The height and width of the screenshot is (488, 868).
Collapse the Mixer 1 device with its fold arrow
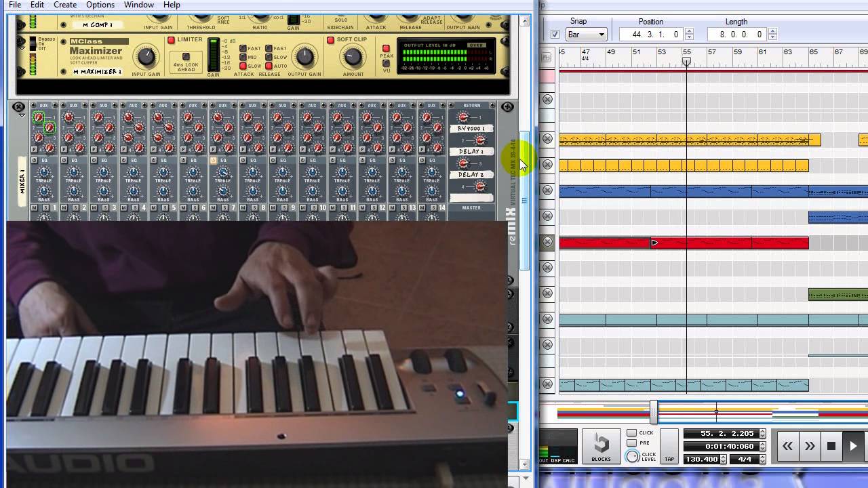21,116
